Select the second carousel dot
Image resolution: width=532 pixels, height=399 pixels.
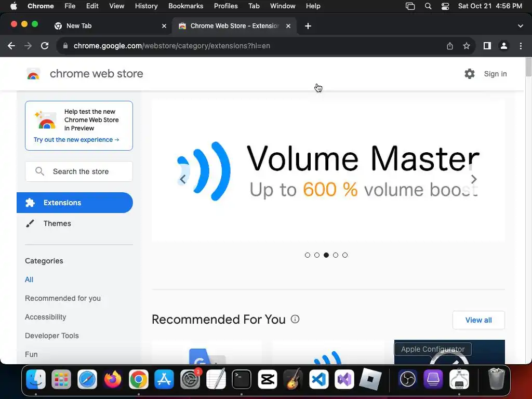point(317,255)
